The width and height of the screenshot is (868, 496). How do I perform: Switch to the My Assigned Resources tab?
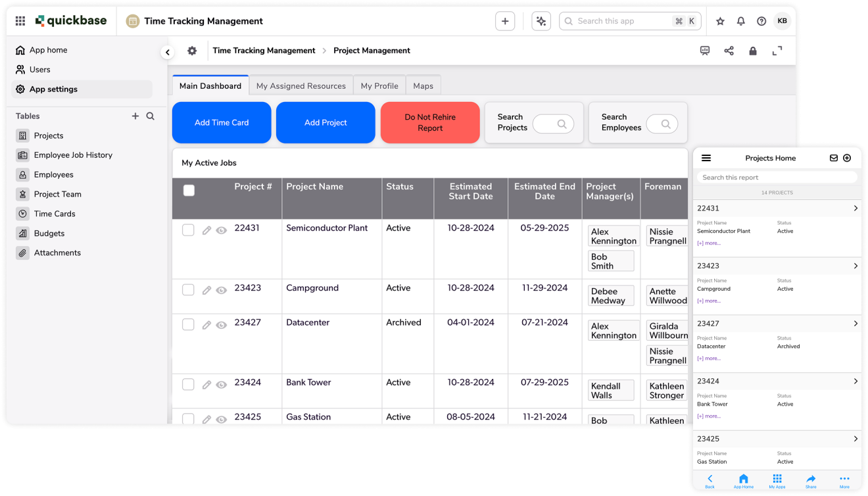[x=301, y=85]
